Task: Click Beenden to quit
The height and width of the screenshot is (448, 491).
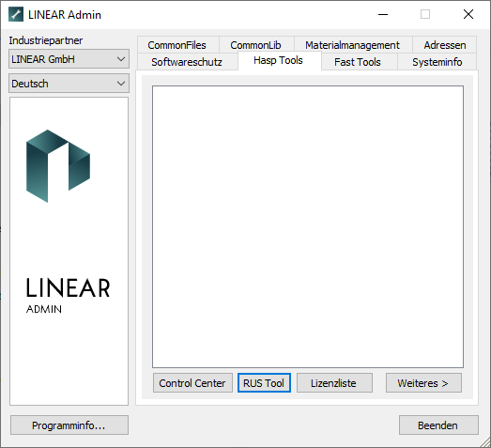Action: coord(438,425)
